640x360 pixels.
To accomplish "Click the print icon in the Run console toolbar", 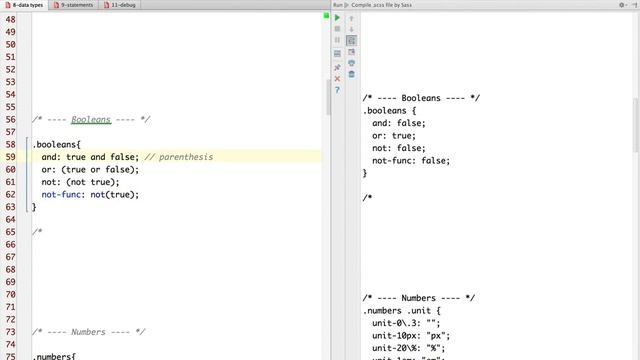I will tap(351, 63).
